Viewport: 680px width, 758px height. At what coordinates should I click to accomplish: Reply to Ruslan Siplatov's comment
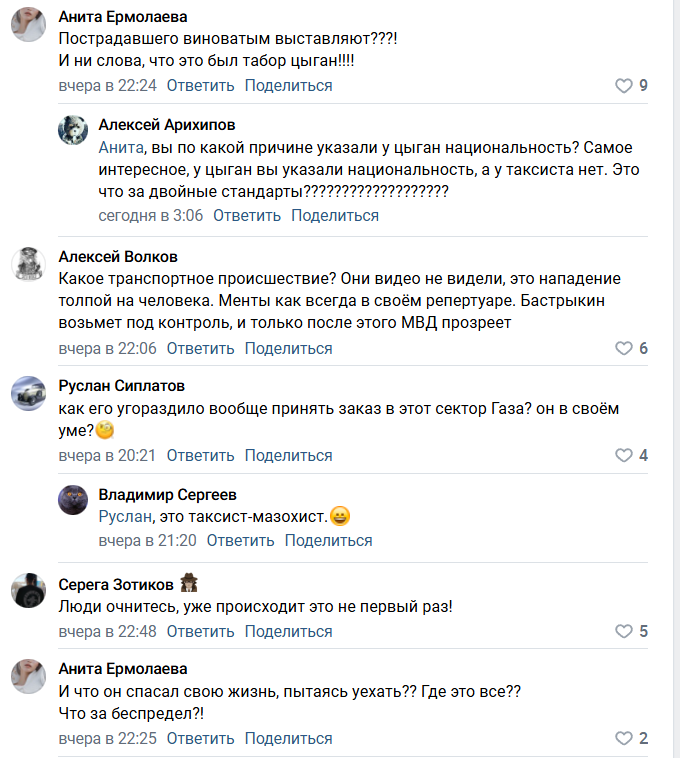200,456
